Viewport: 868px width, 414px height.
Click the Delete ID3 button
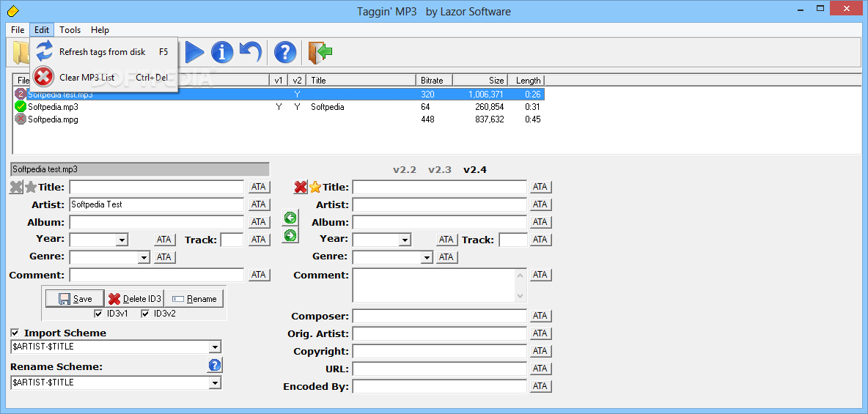pyautogui.click(x=134, y=299)
